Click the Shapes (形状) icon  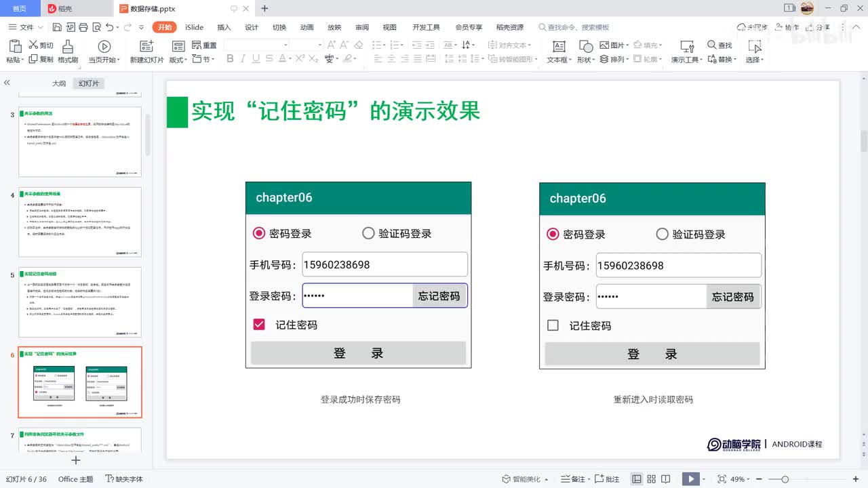(586, 46)
